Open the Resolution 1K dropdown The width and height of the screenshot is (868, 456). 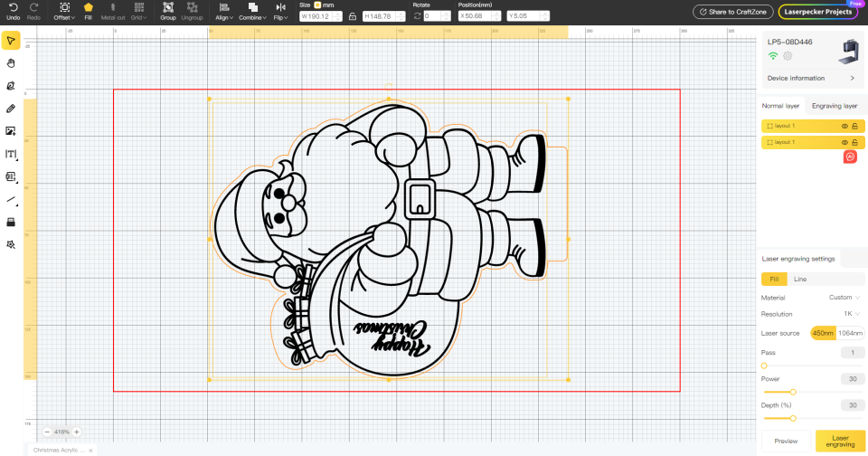coord(852,314)
